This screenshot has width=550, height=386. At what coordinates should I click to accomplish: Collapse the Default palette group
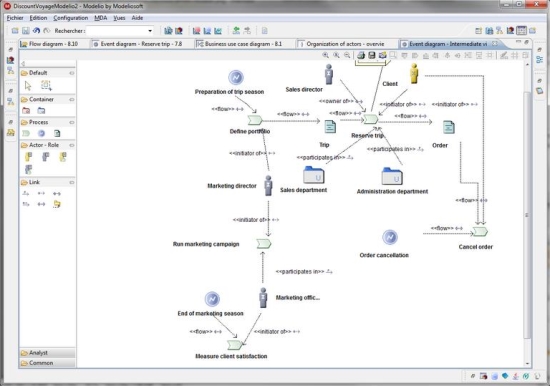pyautogui.click(x=72, y=73)
